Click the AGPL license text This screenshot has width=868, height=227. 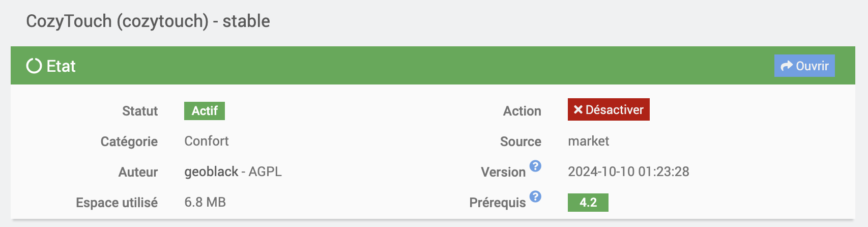pos(265,172)
